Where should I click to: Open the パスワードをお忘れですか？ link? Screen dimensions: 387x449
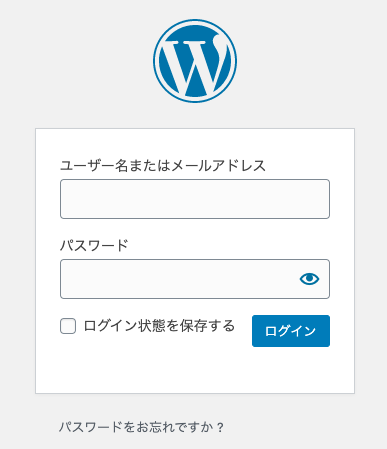tap(142, 427)
